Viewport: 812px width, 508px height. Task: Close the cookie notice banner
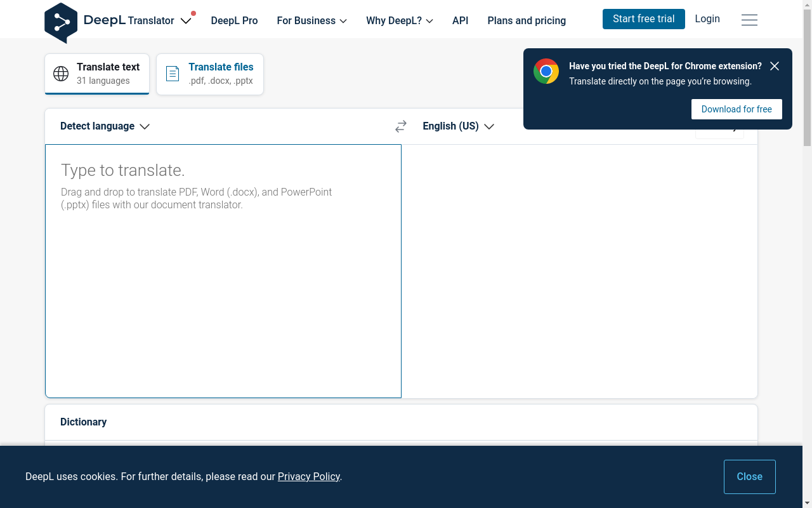click(x=749, y=477)
